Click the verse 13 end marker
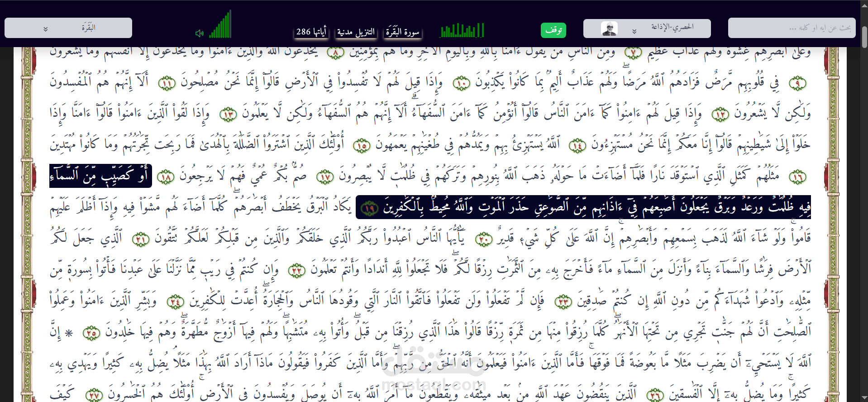Viewport: 868px width, 402px height. (x=228, y=115)
